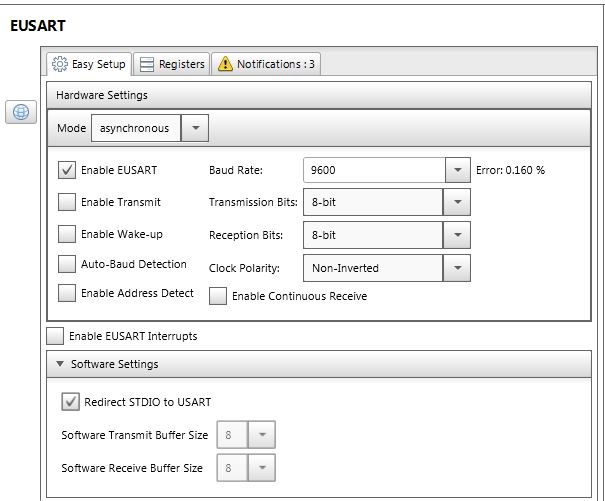Screen dimensions: 605x501
Task: Open the Mode dropdown arrow
Action: [196, 128]
